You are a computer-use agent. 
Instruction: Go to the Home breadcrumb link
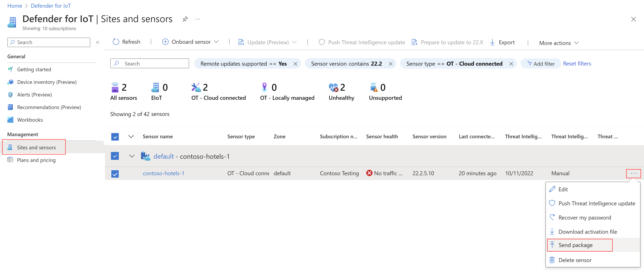click(x=15, y=6)
